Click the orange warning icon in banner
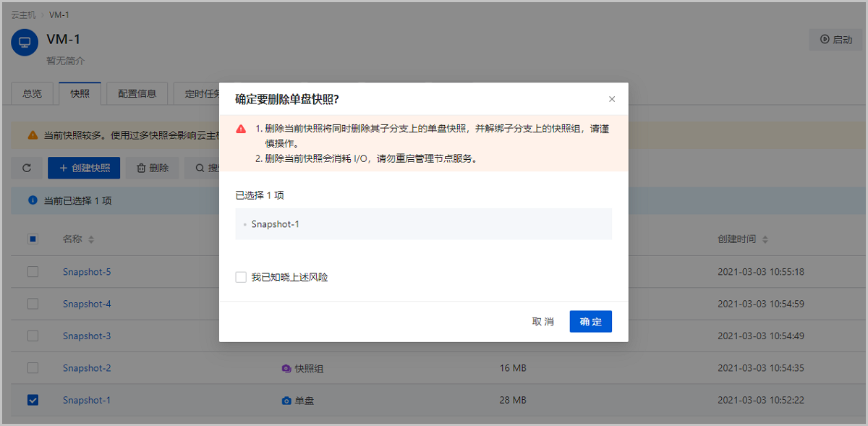The image size is (868, 426). pyautogui.click(x=33, y=135)
